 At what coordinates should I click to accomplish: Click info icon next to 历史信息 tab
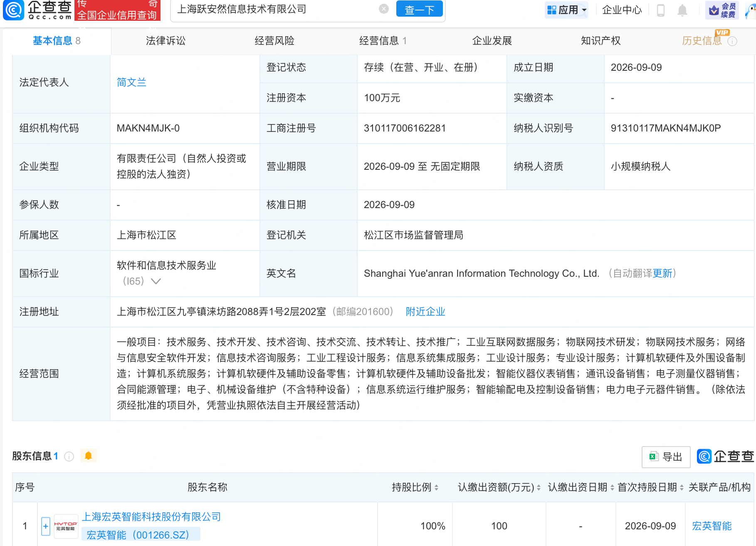732,41
